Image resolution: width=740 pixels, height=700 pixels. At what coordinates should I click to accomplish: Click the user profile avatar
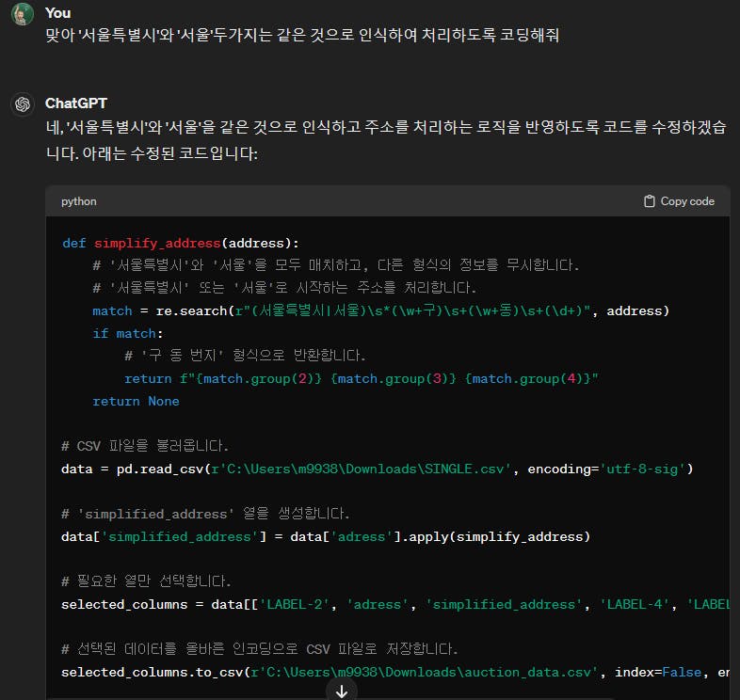[x=23, y=14]
